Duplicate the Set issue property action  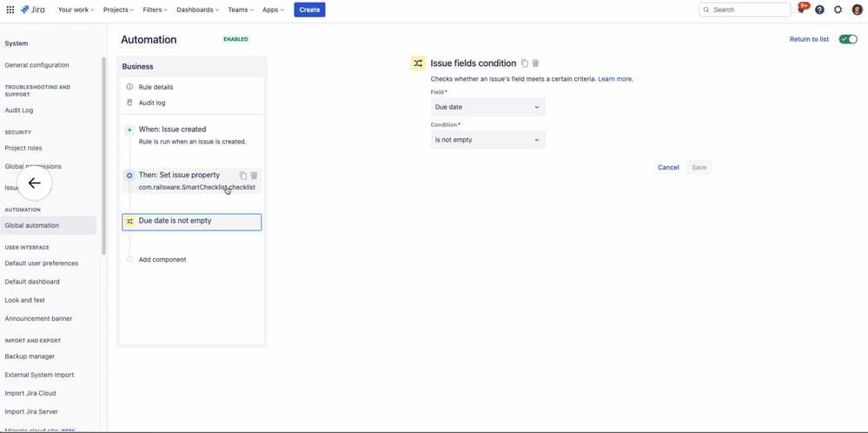click(243, 176)
